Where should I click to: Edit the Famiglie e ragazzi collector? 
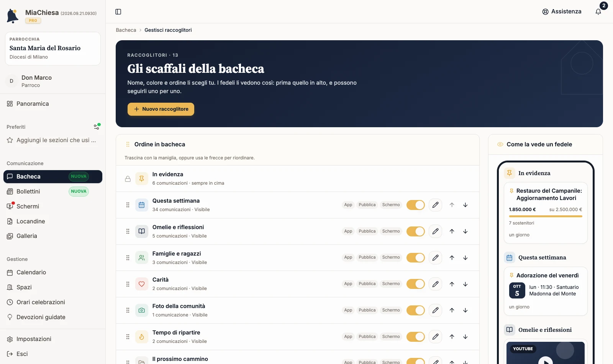pyautogui.click(x=436, y=258)
